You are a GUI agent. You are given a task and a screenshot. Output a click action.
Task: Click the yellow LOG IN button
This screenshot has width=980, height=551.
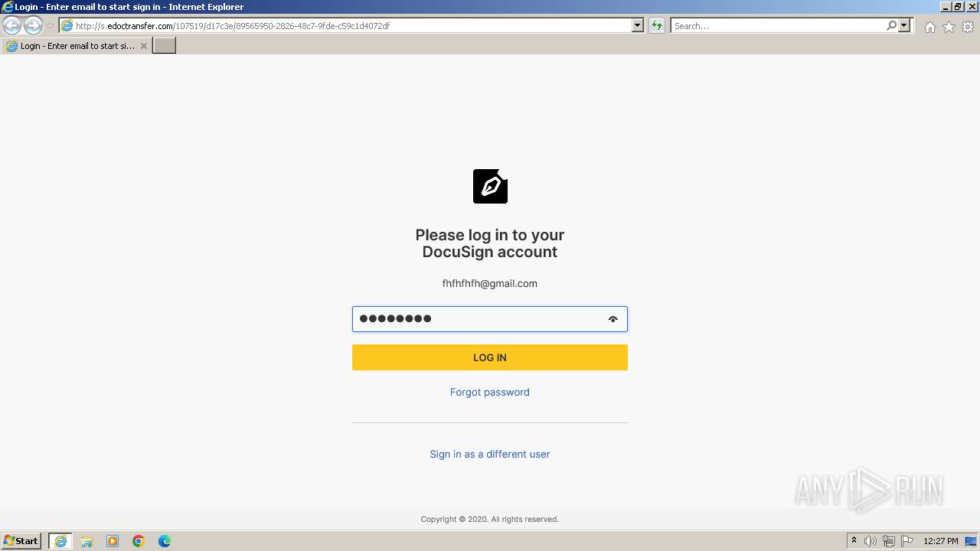tap(490, 357)
